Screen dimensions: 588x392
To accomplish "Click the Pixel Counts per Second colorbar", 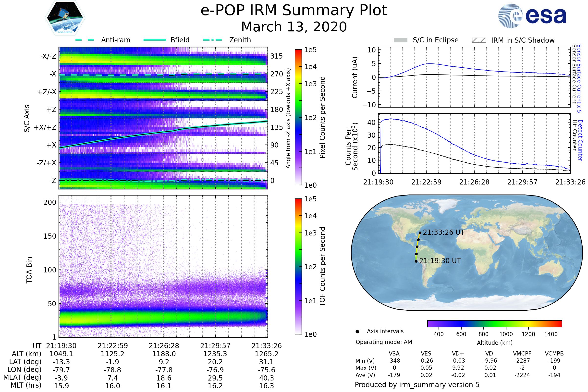I will (298, 117).
